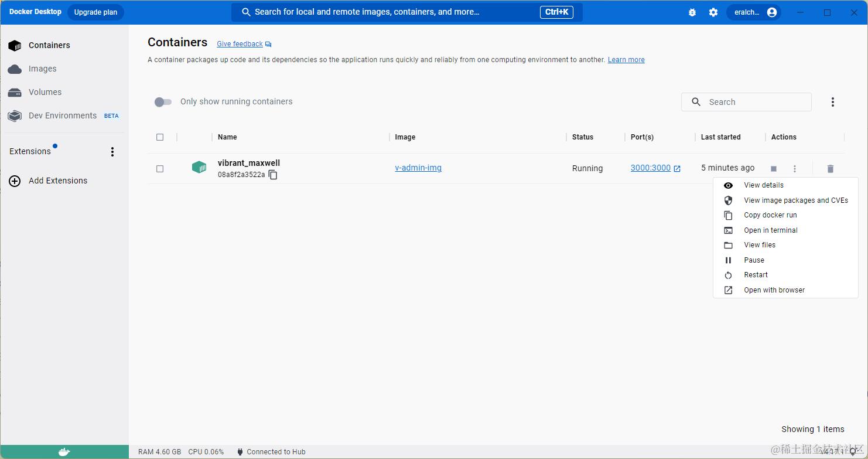Viewport: 868px width, 459px height.
Task: Choose Pause from the menu
Action: 785,260
